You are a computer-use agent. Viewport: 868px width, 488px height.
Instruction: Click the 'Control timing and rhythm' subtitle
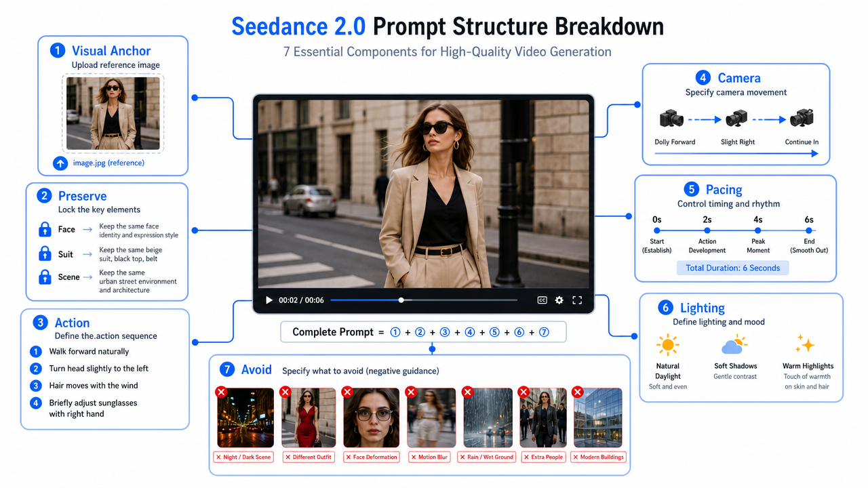[728, 204]
